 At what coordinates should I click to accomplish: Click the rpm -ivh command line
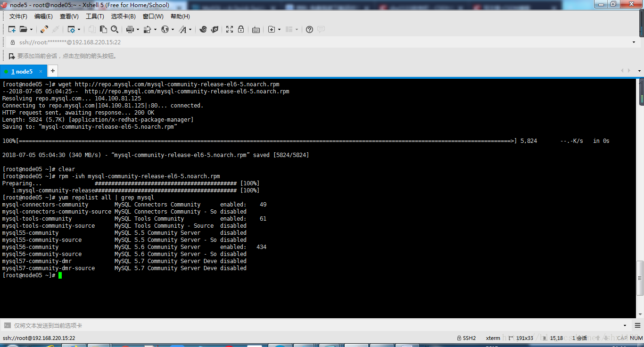tap(111, 176)
